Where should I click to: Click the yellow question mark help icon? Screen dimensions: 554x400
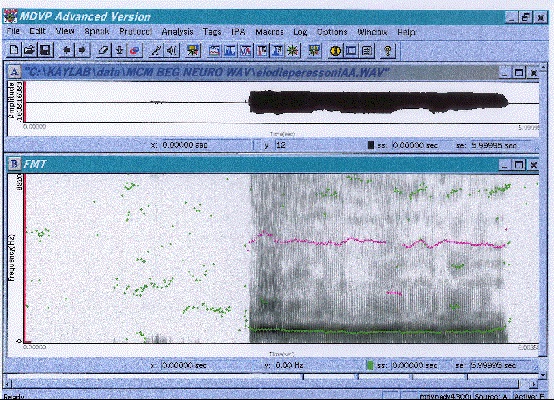388,51
